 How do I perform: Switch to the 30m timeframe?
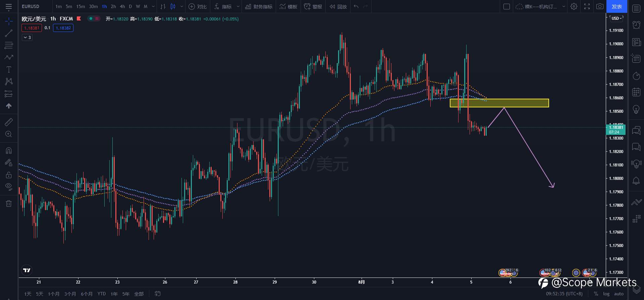[x=93, y=6]
